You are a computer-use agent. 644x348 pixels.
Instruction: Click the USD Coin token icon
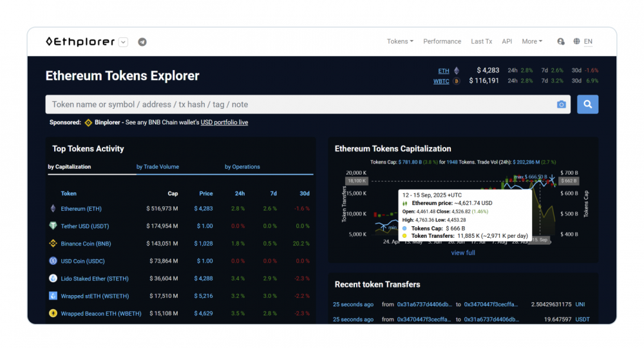click(53, 261)
